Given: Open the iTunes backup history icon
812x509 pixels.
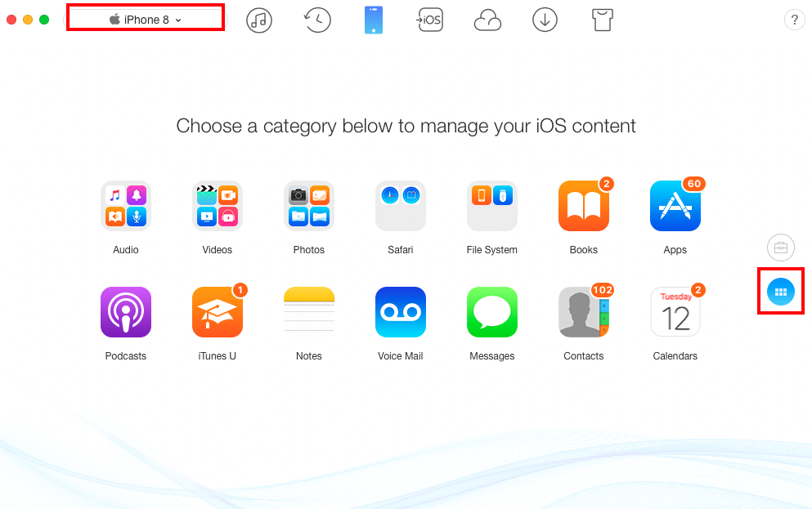Looking at the screenshot, I should tap(317, 20).
